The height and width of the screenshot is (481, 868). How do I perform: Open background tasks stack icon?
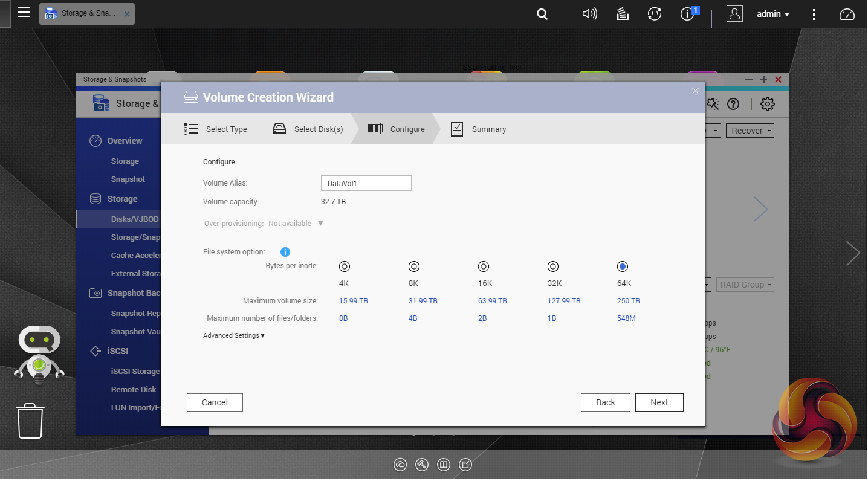pos(623,14)
